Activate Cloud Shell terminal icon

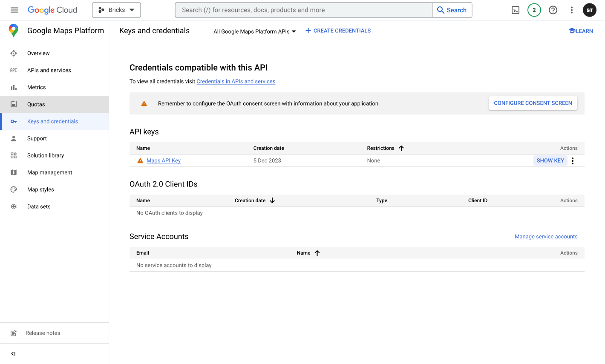(516, 10)
